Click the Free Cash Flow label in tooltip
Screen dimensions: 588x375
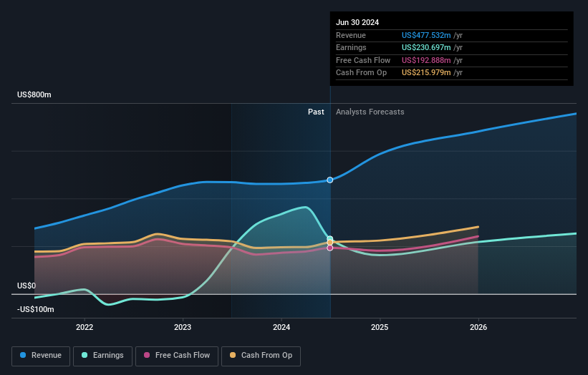(x=363, y=60)
